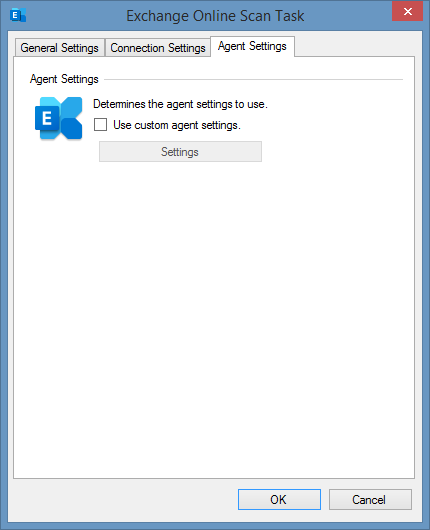This screenshot has width=430, height=530.
Task: Open the Connection Settings tab
Action: 158,48
